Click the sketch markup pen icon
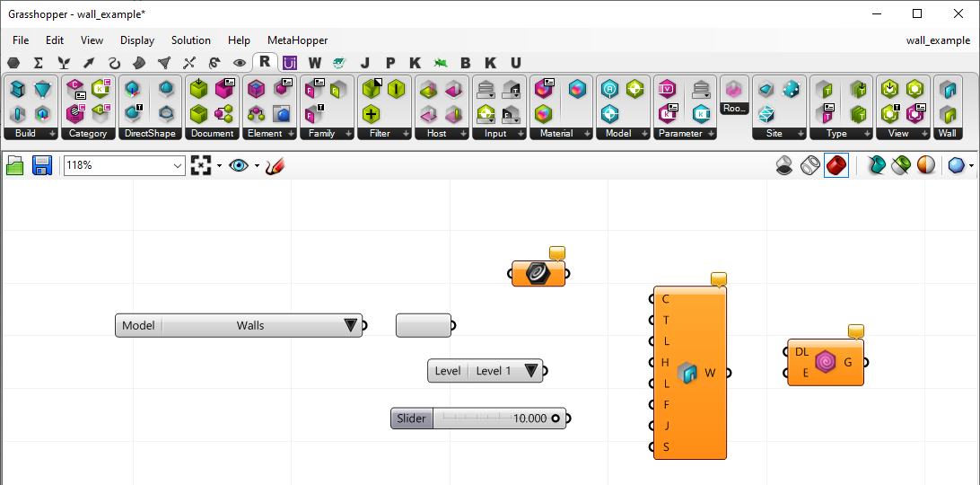 [x=275, y=166]
